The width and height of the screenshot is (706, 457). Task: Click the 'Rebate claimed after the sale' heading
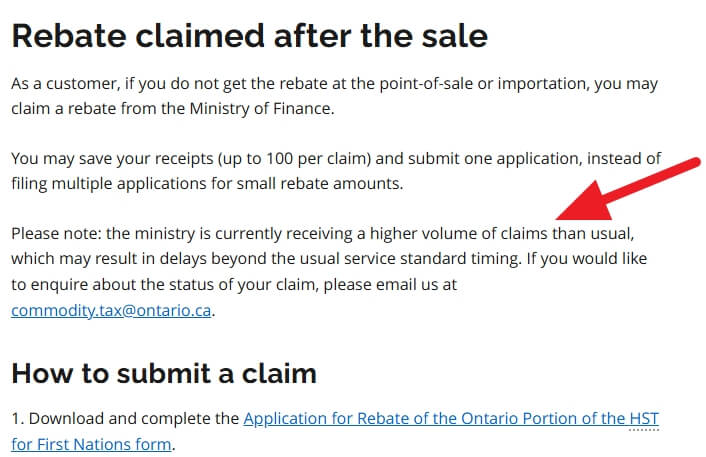[x=249, y=36]
